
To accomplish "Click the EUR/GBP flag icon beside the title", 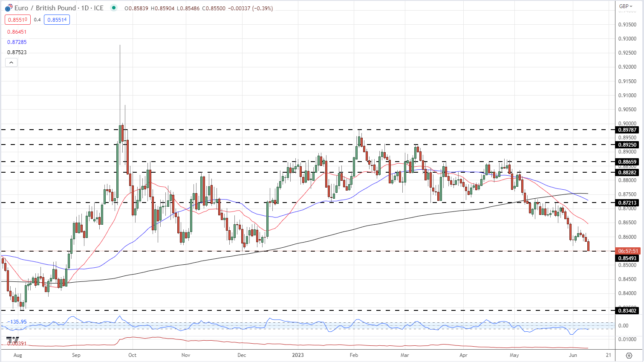I will click(9, 8).
